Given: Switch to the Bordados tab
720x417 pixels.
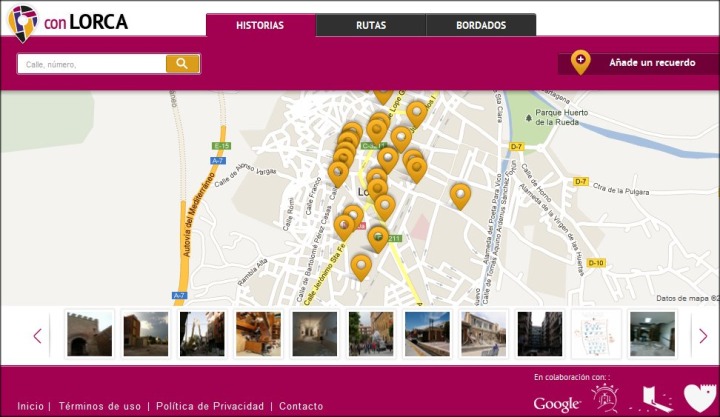Looking at the screenshot, I should (x=481, y=25).
